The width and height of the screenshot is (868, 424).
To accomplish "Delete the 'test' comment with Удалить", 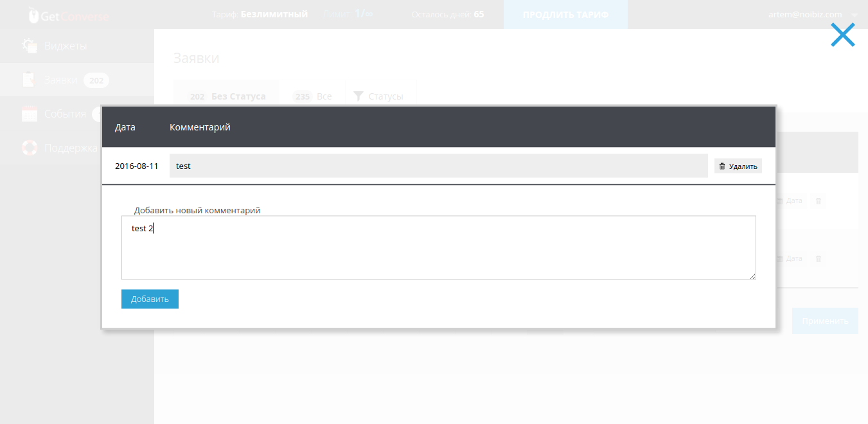I will point(738,166).
